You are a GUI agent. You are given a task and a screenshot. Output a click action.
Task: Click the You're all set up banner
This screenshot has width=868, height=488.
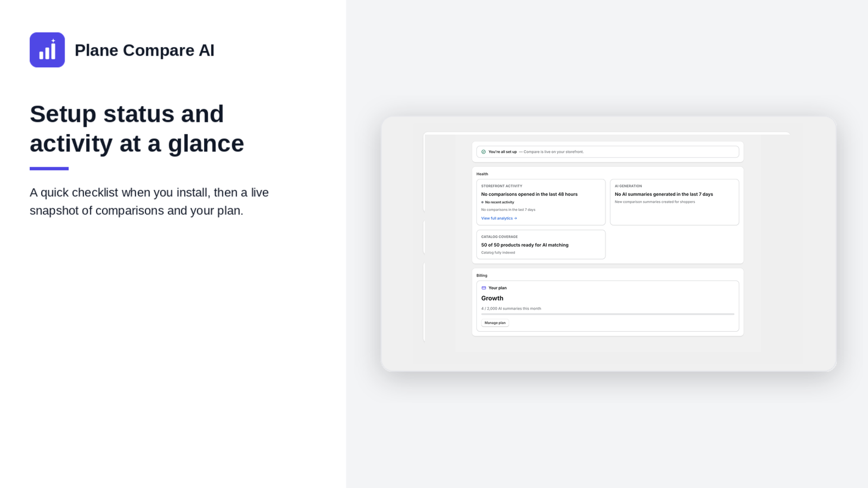(x=608, y=152)
